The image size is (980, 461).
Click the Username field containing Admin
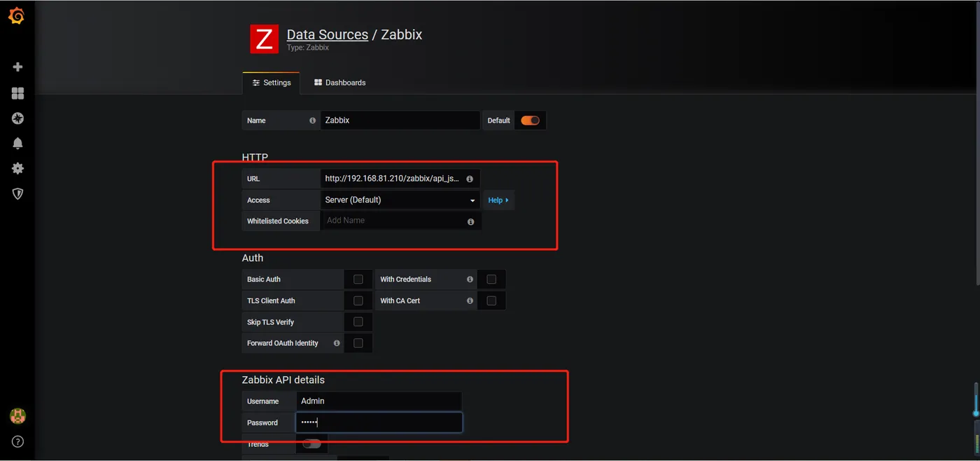tap(379, 401)
